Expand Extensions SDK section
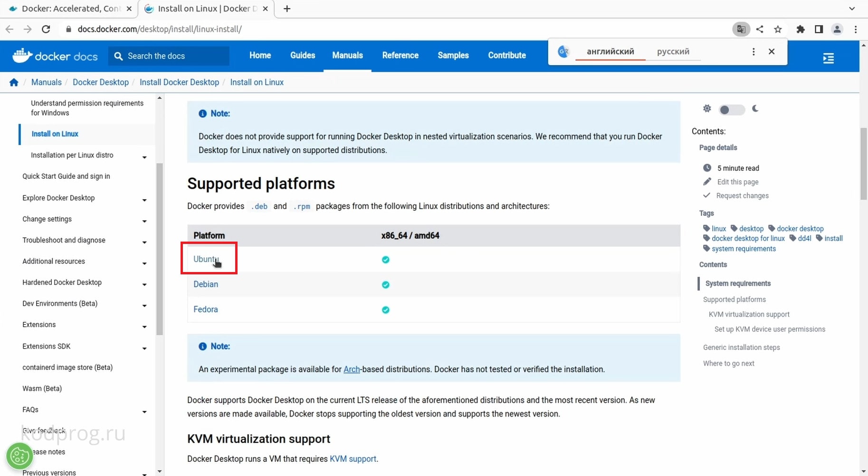This screenshot has width=868, height=476. (144, 349)
